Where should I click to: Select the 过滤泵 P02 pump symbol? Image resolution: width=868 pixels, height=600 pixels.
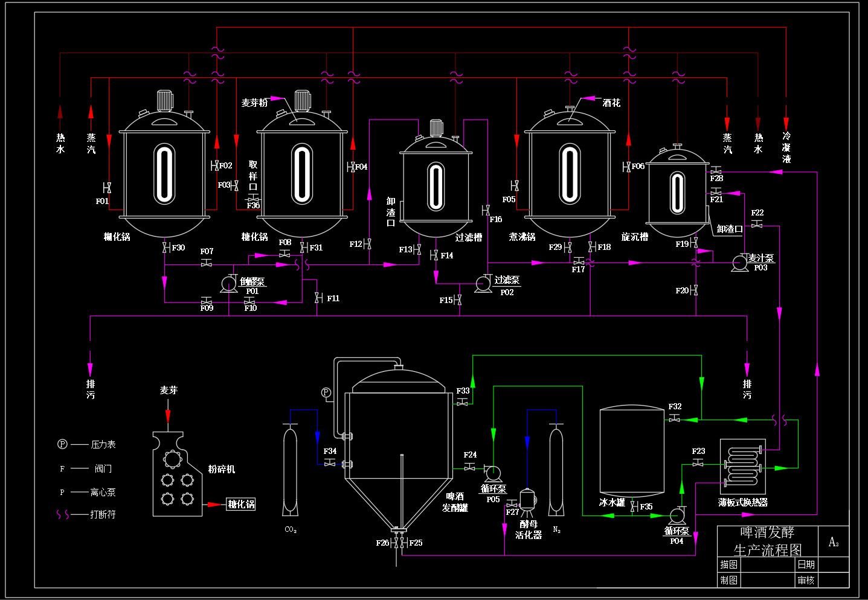(483, 284)
